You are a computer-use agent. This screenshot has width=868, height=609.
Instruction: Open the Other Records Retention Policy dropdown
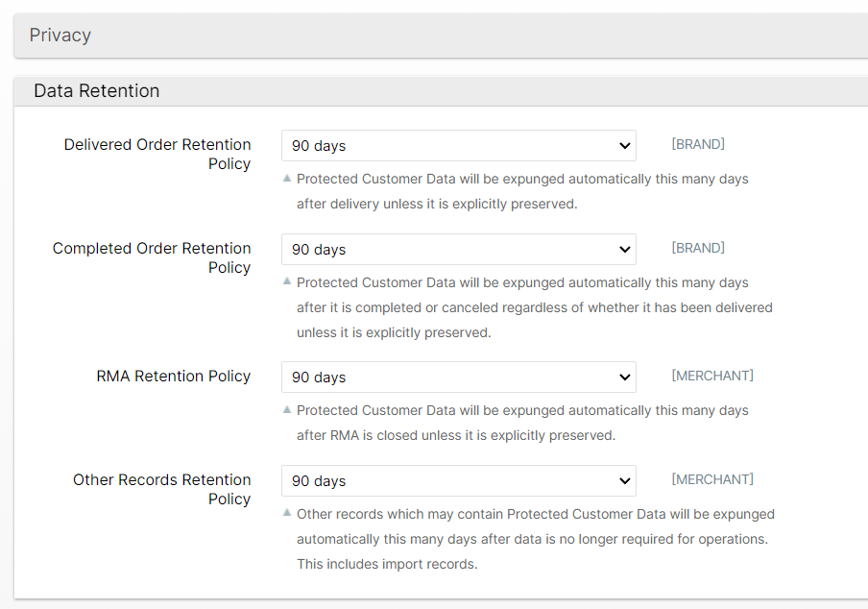[458, 481]
